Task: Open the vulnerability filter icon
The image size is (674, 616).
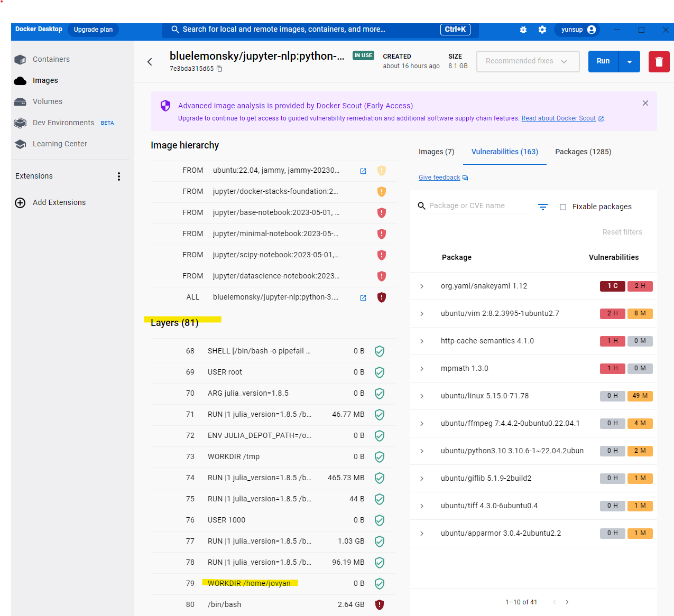Action: (543, 207)
